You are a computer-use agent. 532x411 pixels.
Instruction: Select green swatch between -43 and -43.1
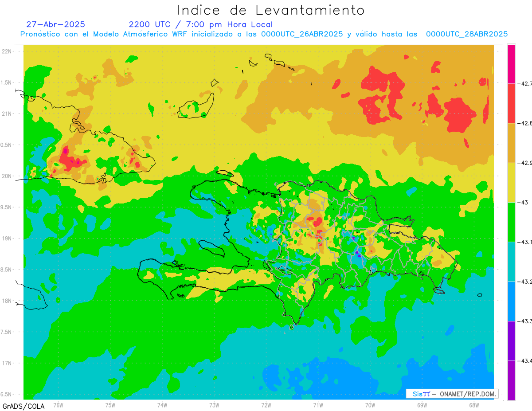pyautogui.click(x=511, y=222)
